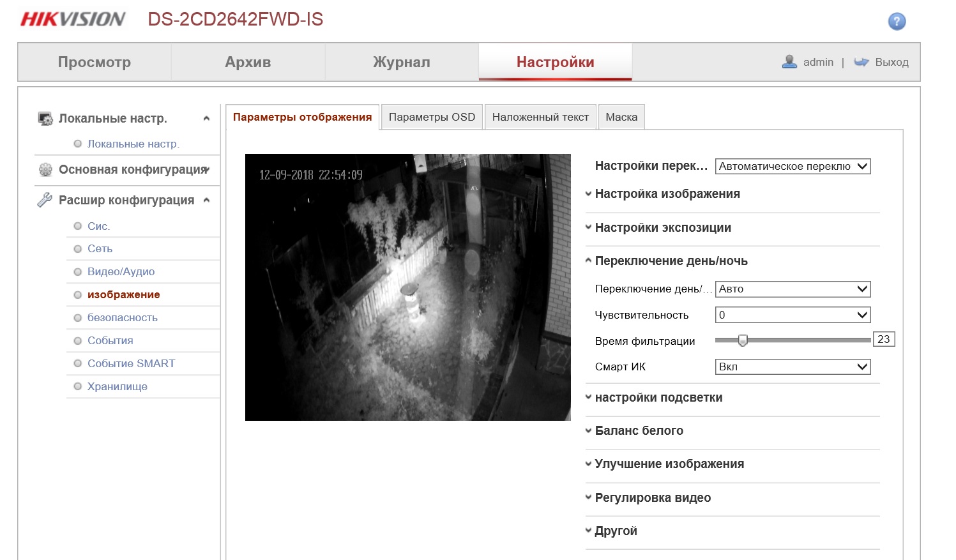Open the Видео/Аудио settings link

(121, 272)
